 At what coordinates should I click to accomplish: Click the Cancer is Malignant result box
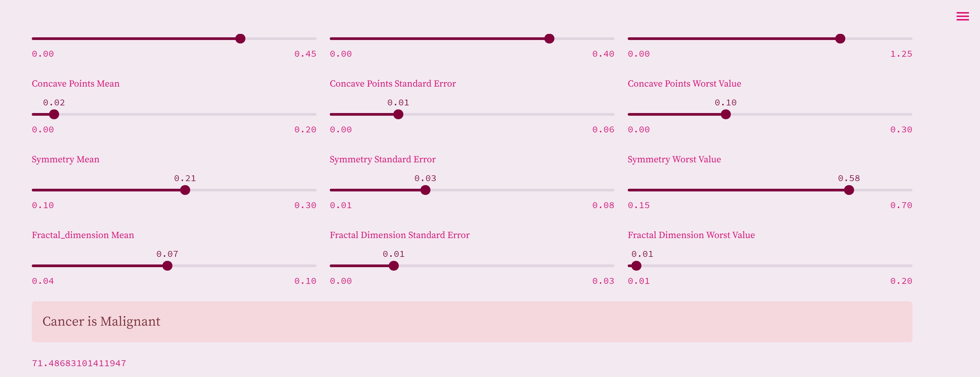click(472, 321)
